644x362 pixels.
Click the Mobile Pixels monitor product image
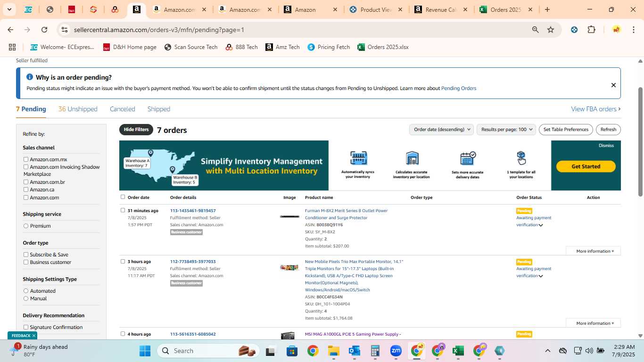point(289,267)
